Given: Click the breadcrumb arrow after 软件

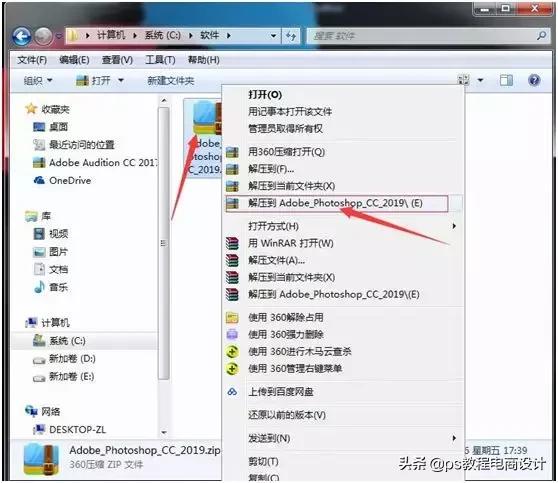Looking at the screenshot, I should click(228, 36).
